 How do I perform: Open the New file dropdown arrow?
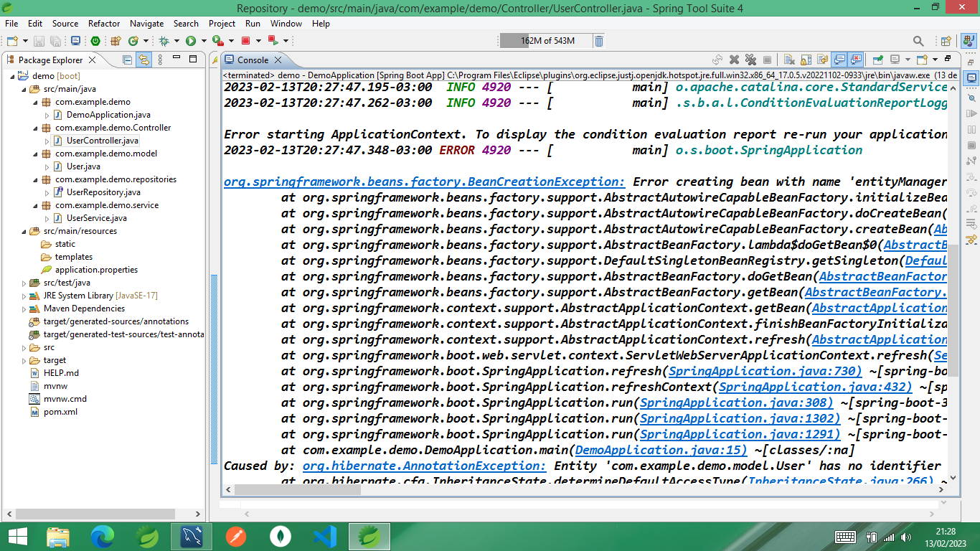pos(26,41)
